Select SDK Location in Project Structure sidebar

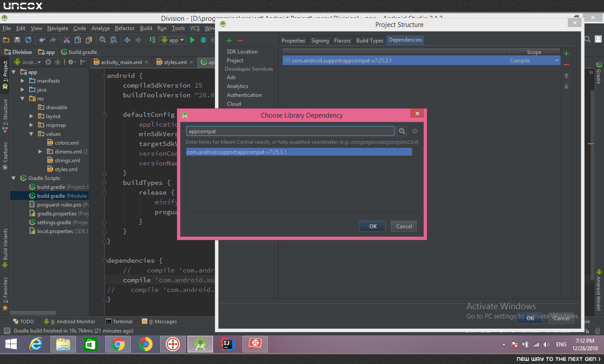[242, 52]
